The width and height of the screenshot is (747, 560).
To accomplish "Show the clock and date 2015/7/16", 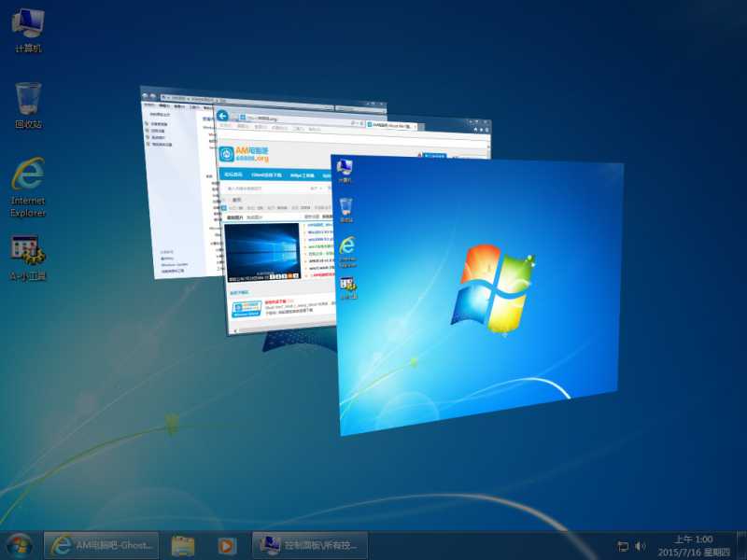I will tap(694, 546).
